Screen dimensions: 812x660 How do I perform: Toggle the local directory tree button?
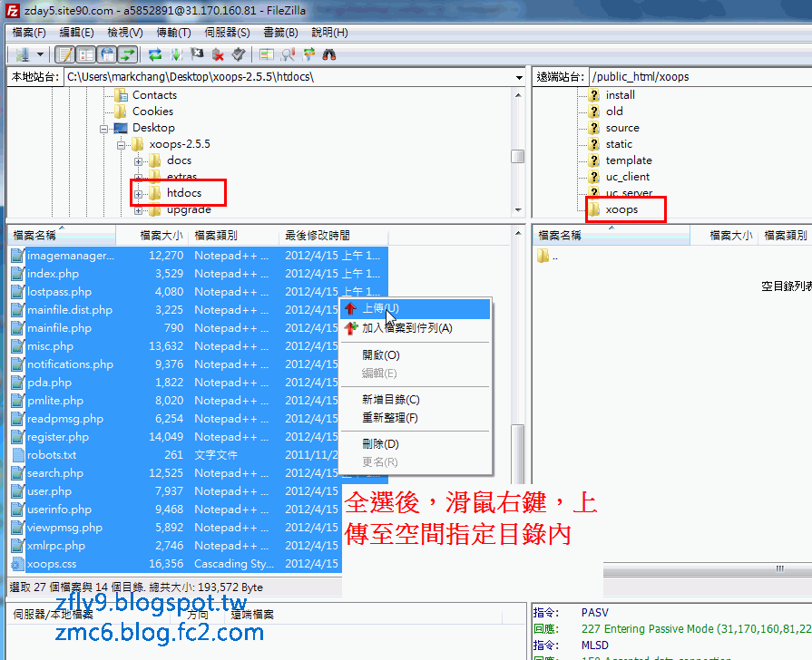[x=86, y=54]
